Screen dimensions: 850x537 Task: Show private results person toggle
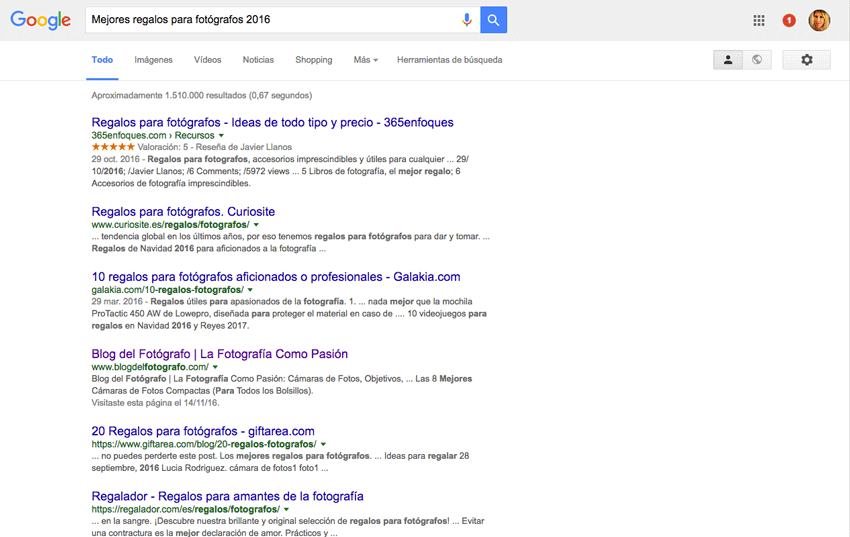[x=728, y=60]
